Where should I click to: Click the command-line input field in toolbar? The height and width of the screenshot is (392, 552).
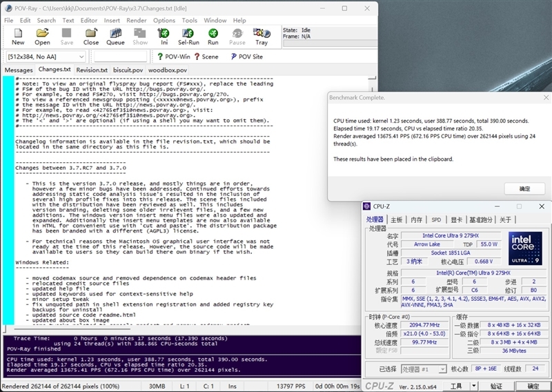click(x=120, y=57)
